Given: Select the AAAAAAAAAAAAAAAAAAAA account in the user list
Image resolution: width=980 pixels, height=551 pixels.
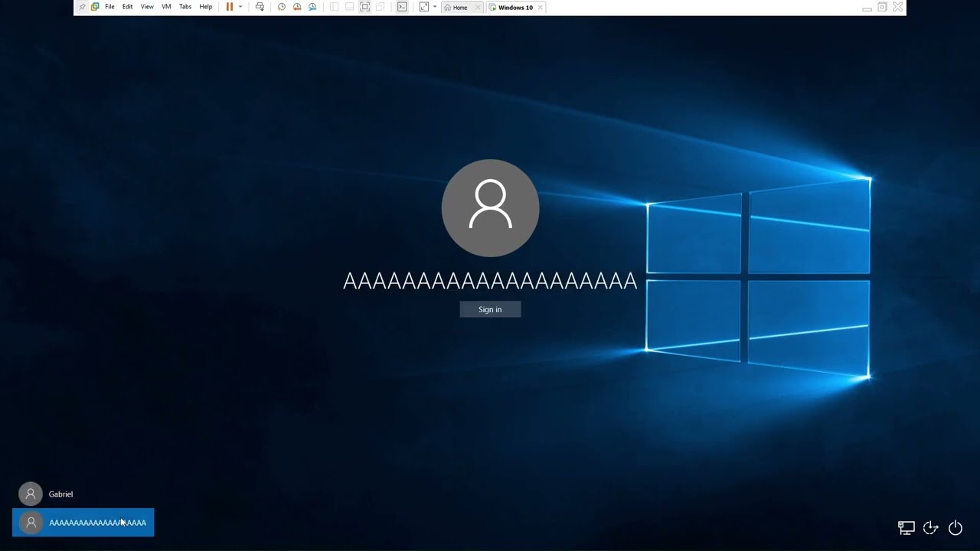Looking at the screenshot, I should click(83, 523).
